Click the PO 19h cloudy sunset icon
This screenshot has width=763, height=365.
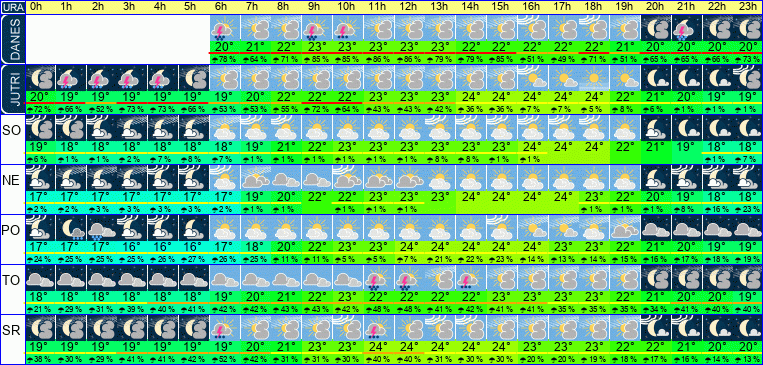(x=626, y=228)
